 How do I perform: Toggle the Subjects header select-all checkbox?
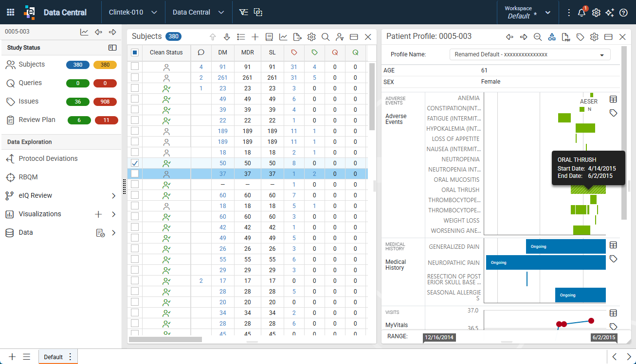[135, 52]
